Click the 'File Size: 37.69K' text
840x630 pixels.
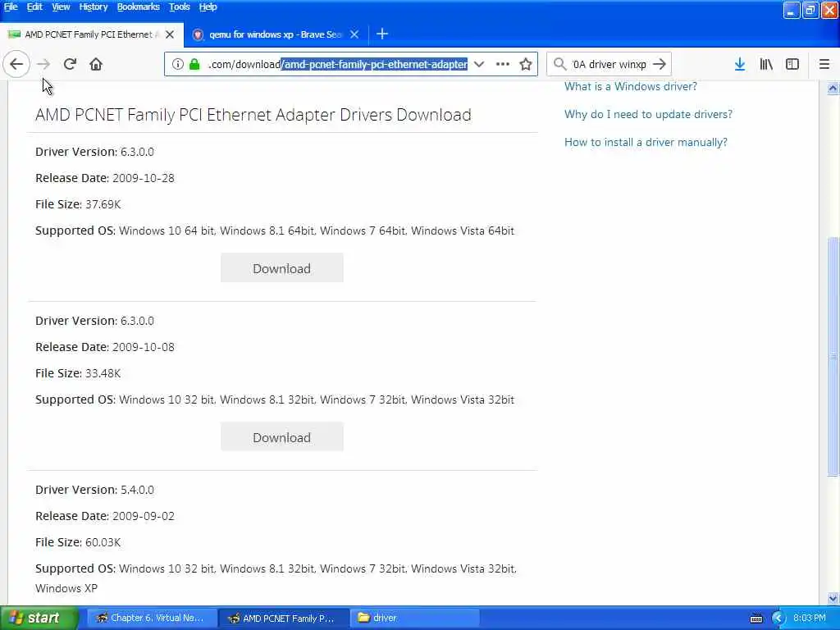point(78,204)
